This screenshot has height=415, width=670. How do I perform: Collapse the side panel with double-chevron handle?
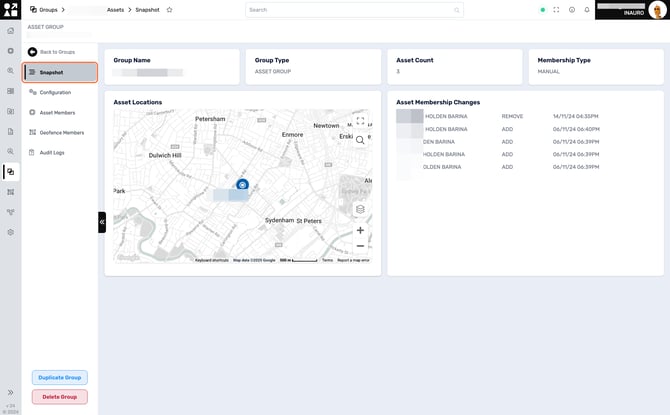(x=102, y=222)
